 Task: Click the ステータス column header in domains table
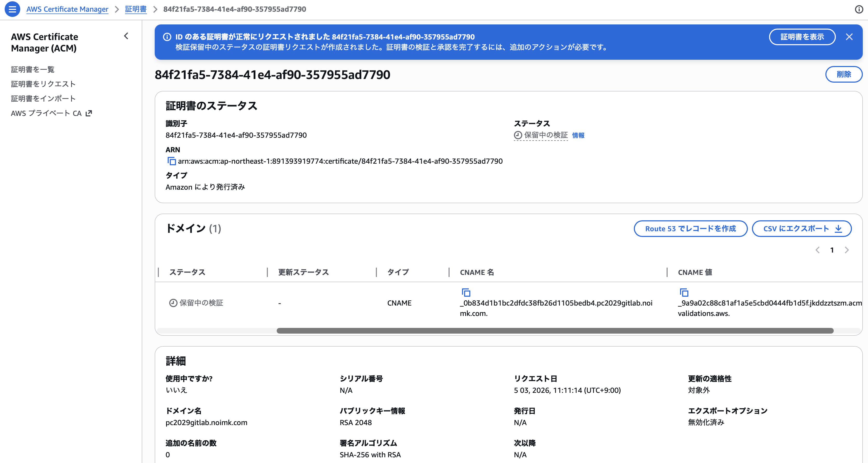point(187,272)
